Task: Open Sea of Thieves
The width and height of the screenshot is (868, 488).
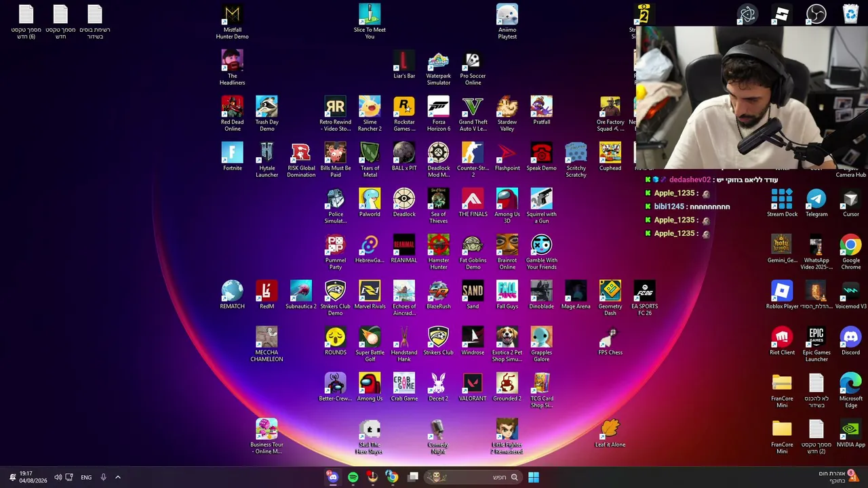Action: coord(438,206)
